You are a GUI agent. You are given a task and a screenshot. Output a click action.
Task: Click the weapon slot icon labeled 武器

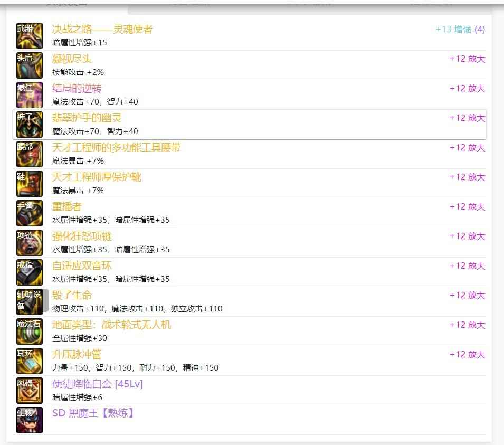tap(29, 36)
